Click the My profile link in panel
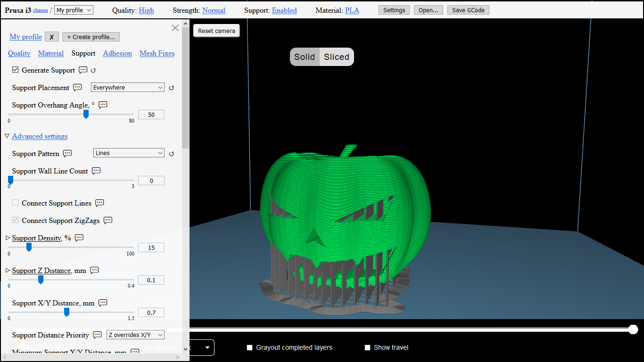This screenshot has width=644, height=362. coord(26,37)
